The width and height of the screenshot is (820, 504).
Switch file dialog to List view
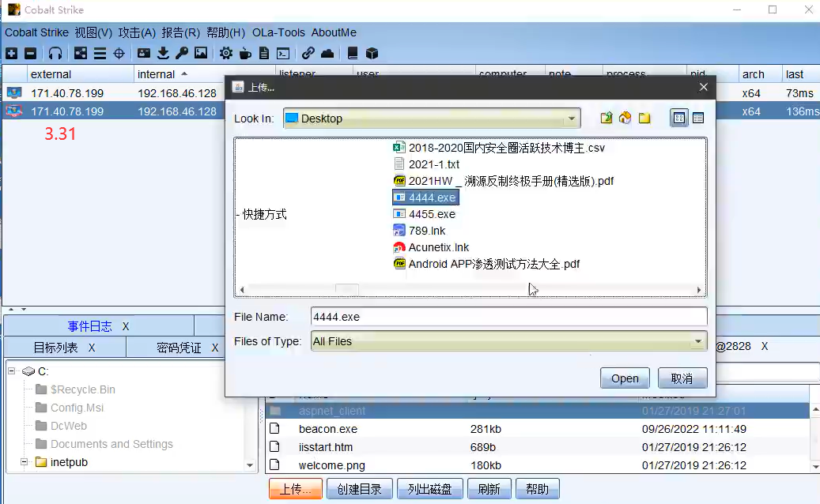tap(678, 118)
